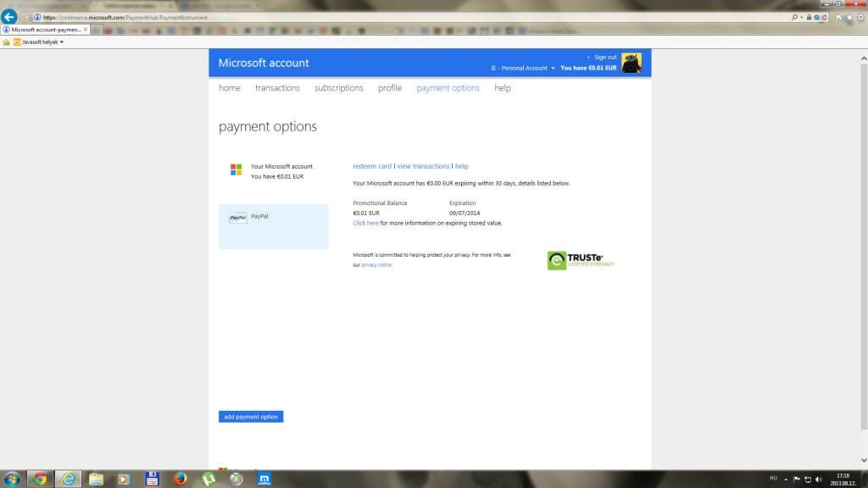The width and height of the screenshot is (868, 488).
Task: Open the transactions navigation item
Action: [x=277, y=88]
